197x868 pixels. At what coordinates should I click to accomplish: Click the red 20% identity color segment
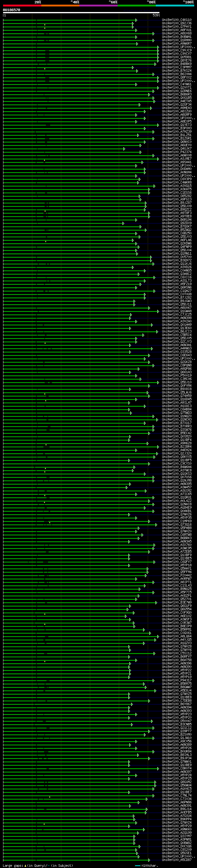click(x=22, y=6)
